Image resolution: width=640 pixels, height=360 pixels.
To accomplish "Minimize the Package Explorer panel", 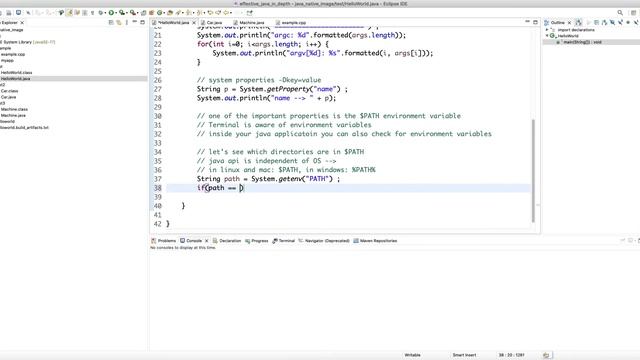I will click(135, 22).
